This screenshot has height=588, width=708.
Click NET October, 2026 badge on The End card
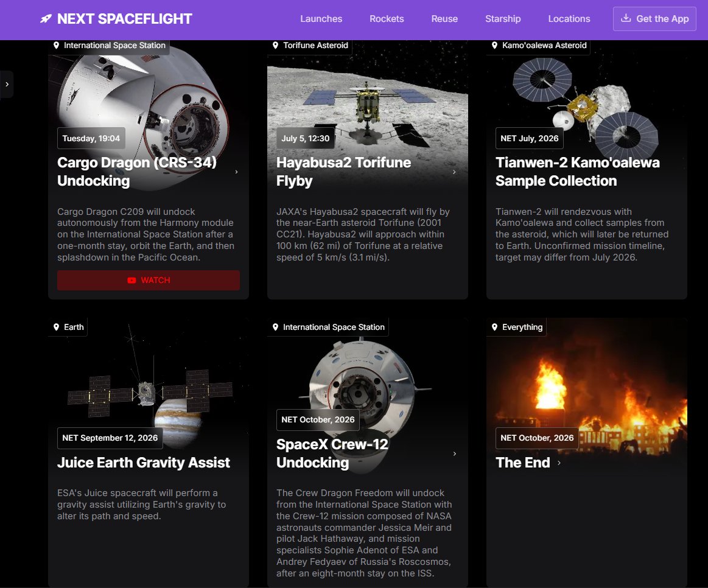pyautogui.click(x=537, y=438)
